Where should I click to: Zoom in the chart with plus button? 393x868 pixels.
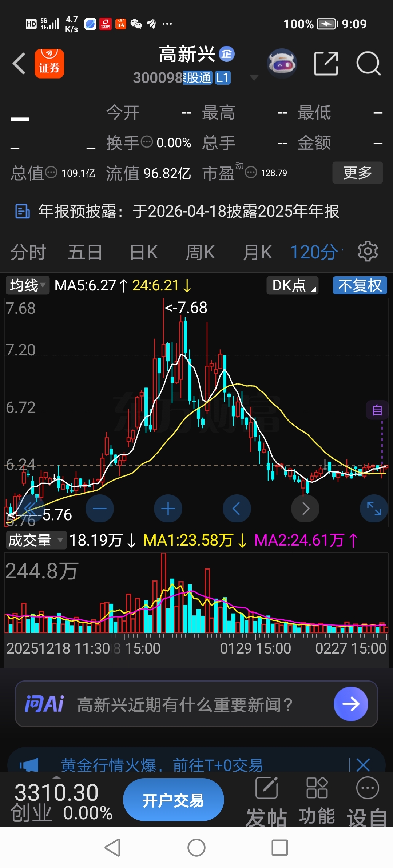click(168, 508)
